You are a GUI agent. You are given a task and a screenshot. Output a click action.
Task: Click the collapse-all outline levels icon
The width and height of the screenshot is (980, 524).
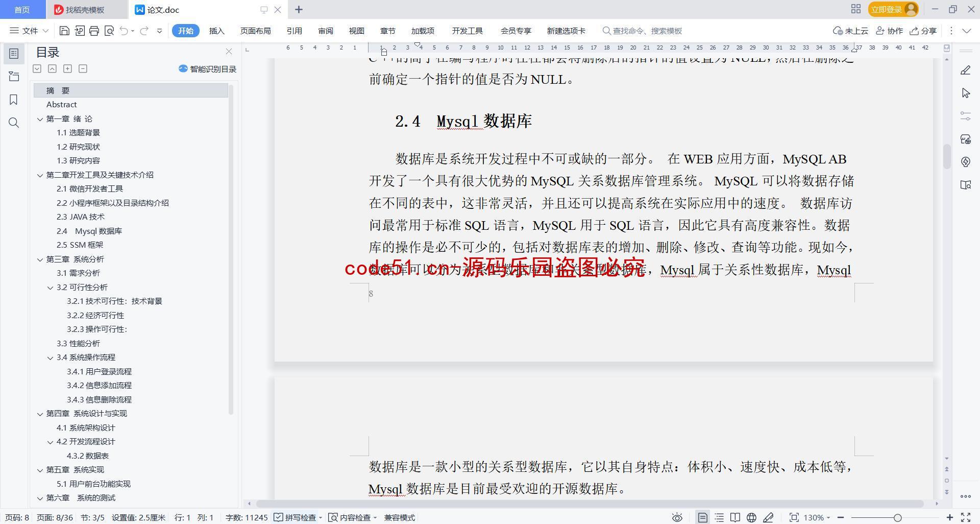pos(52,68)
